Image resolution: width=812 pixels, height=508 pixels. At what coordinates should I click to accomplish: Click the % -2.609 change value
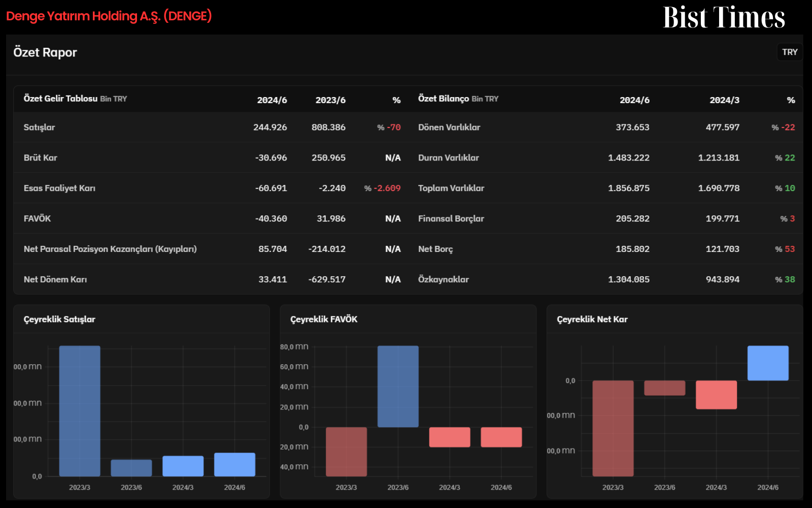[x=382, y=188]
